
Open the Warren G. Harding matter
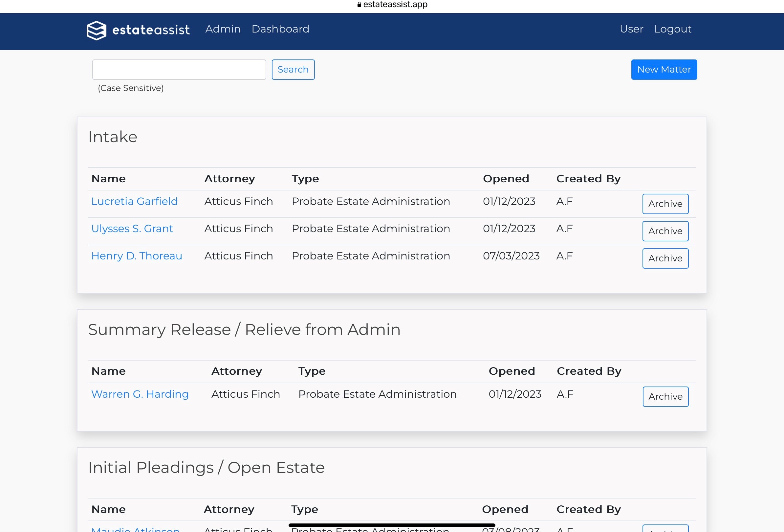[140, 394]
